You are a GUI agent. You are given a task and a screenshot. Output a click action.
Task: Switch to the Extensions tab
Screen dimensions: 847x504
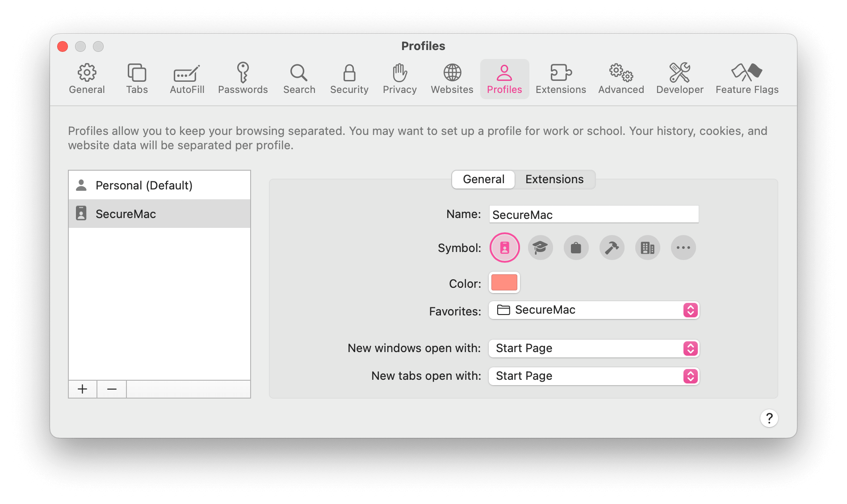coord(555,180)
